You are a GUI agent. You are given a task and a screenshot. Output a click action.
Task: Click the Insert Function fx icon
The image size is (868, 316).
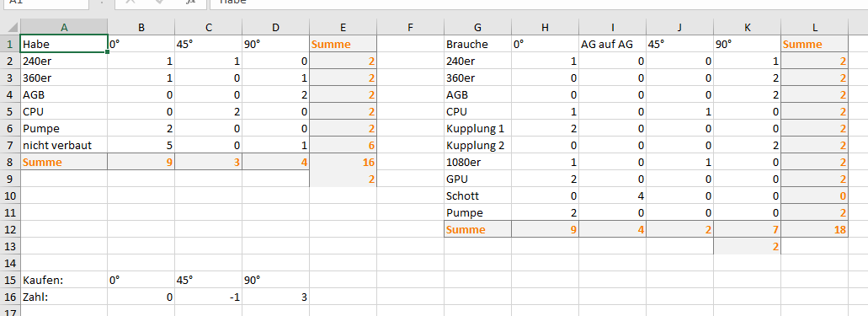click(190, 3)
